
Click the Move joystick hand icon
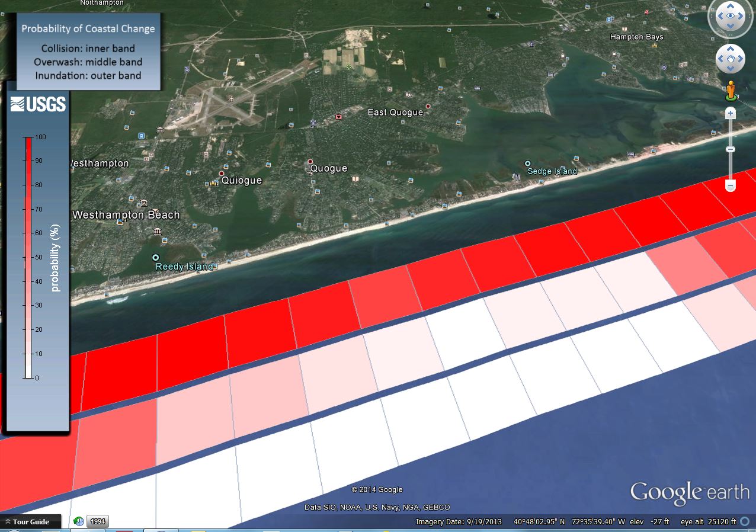click(730, 59)
